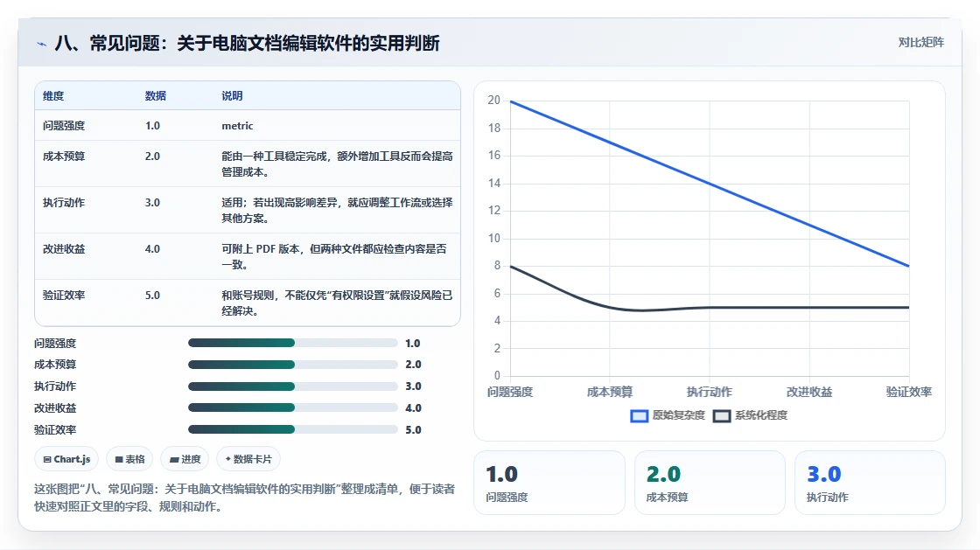Viewport: 980px width, 550px height.
Task: Click the 改进收益 x-axis label on chart
Action: (809, 392)
